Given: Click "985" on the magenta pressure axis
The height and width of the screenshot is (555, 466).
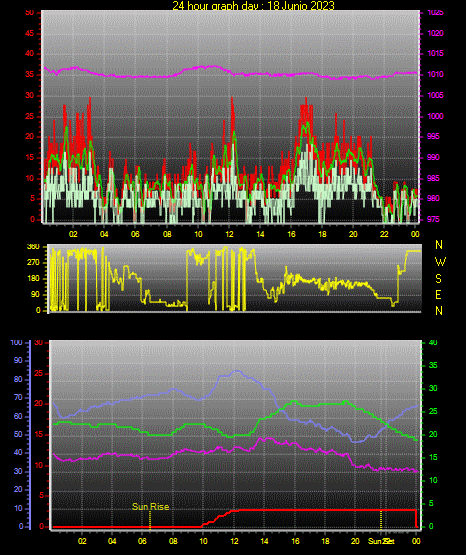Looking at the screenshot, I should click(x=433, y=178).
